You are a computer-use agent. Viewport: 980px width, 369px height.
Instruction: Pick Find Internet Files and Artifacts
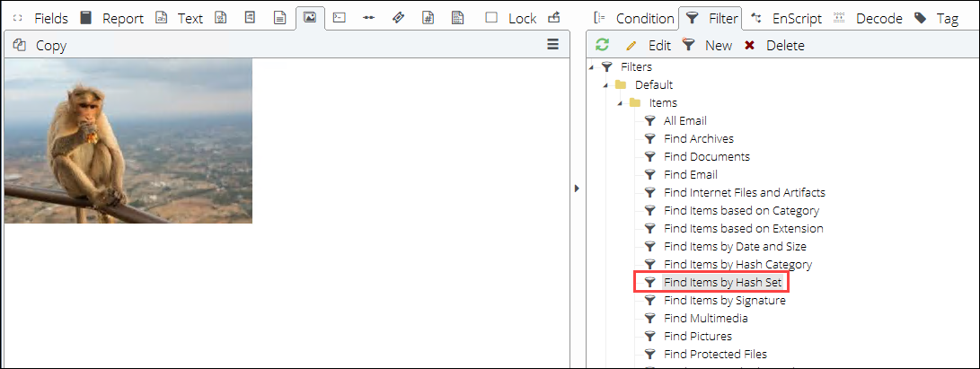[745, 192]
